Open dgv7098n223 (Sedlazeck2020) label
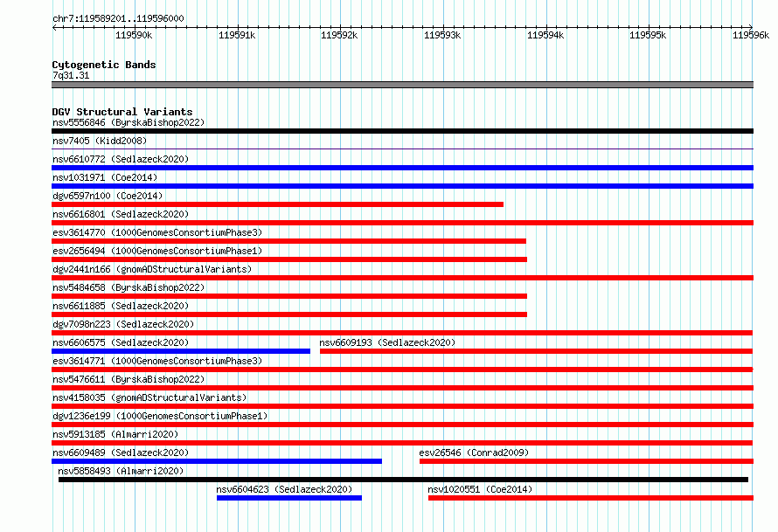778x532 pixels. (123, 324)
